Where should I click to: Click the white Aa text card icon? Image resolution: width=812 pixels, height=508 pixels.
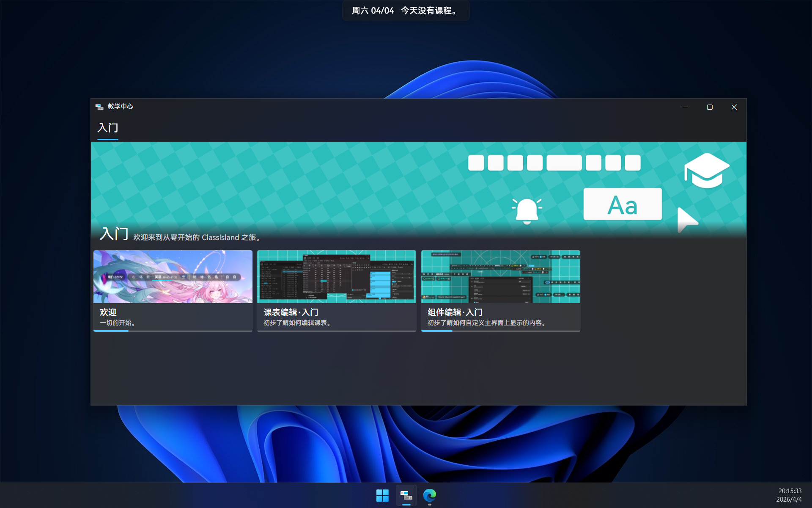pyautogui.click(x=622, y=204)
